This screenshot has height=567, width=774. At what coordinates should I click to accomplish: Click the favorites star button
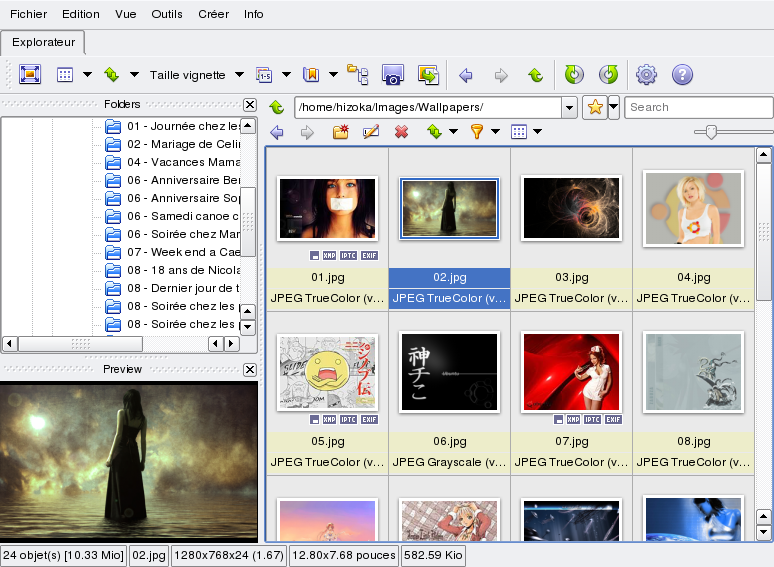(x=595, y=107)
